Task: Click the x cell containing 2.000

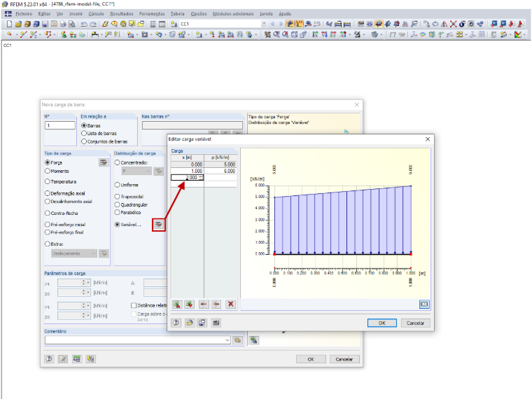Action: pos(188,177)
